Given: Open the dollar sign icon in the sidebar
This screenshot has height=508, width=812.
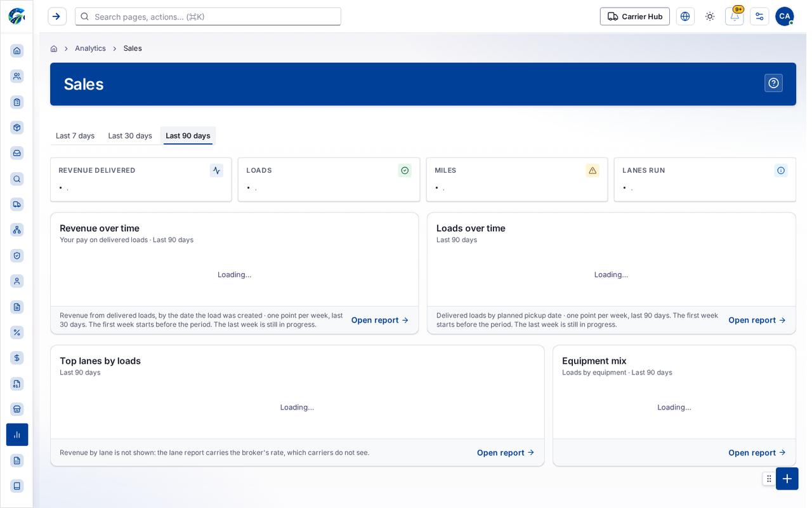Looking at the screenshot, I should pyautogui.click(x=17, y=358).
